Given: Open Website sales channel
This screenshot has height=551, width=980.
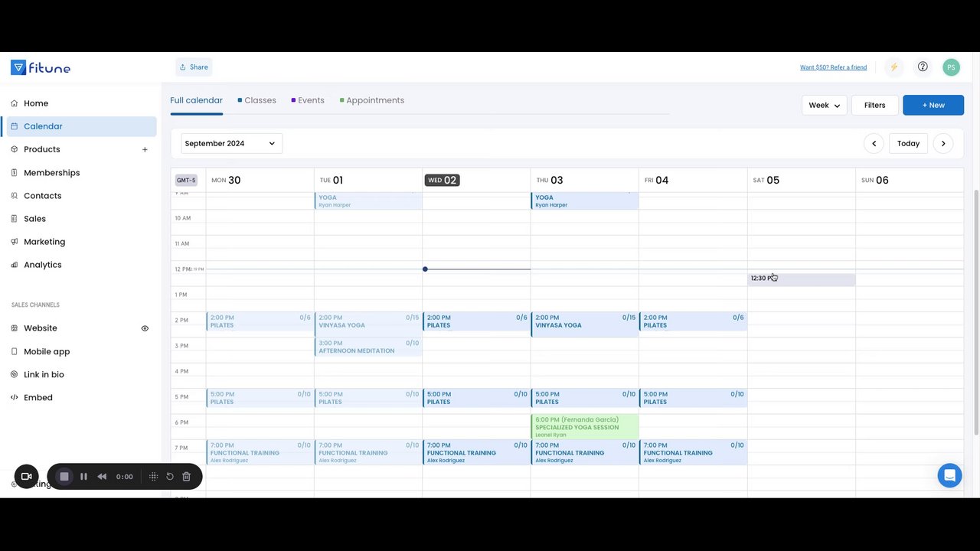Looking at the screenshot, I should point(40,328).
